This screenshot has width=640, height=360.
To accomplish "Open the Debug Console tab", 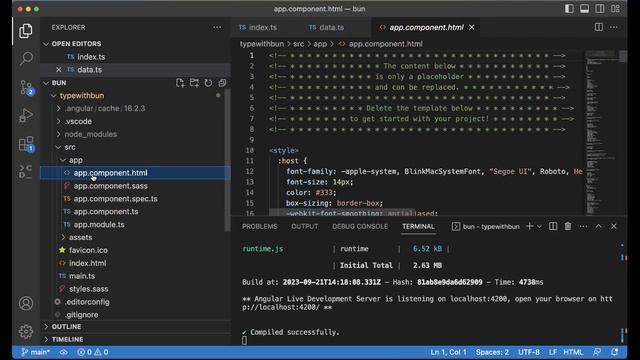I will point(360,226).
